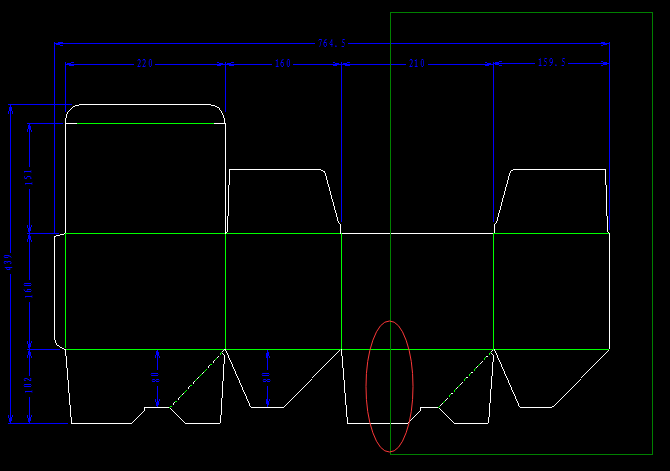Click the 764.5 overall width dimension text

[331, 44]
